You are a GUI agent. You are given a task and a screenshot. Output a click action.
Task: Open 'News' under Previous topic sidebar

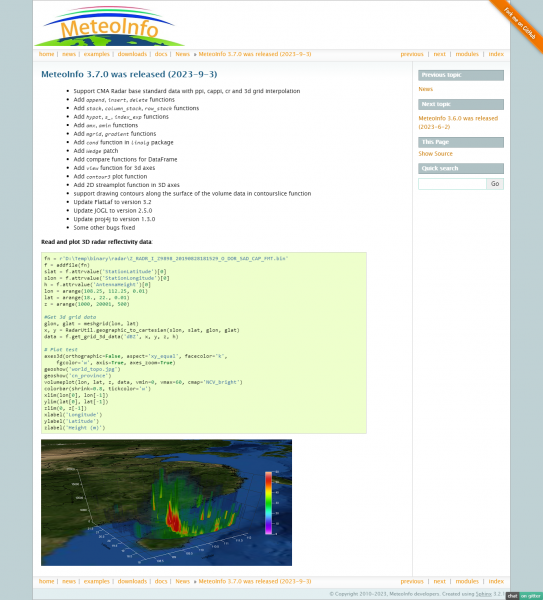point(426,89)
